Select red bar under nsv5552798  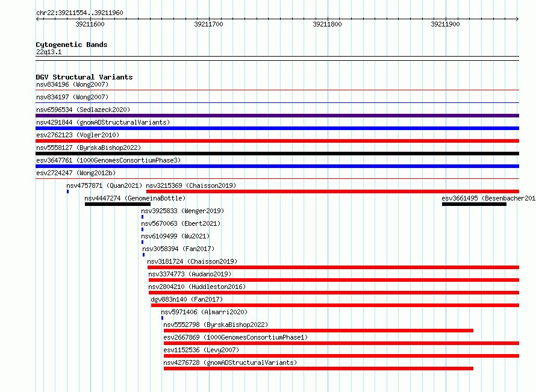click(319, 331)
